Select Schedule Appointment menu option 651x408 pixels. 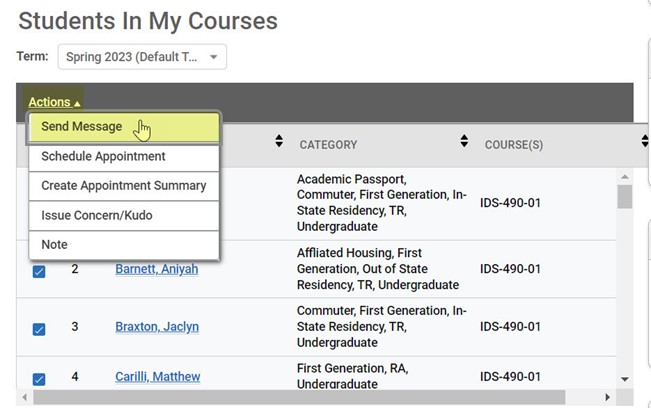103,157
